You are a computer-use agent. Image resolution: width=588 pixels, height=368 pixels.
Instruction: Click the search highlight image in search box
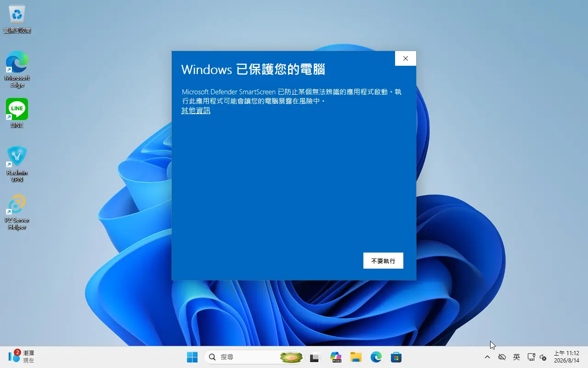coord(291,357)
